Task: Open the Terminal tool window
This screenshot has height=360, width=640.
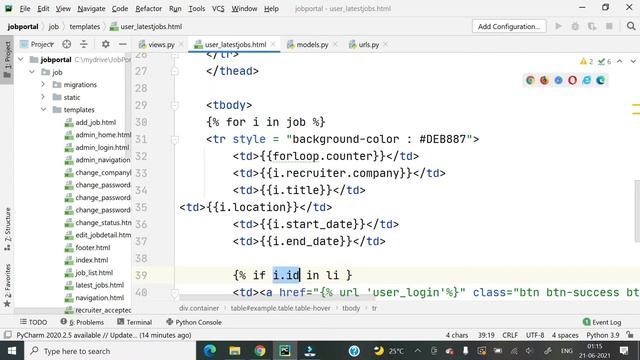Action: (134, 322)
